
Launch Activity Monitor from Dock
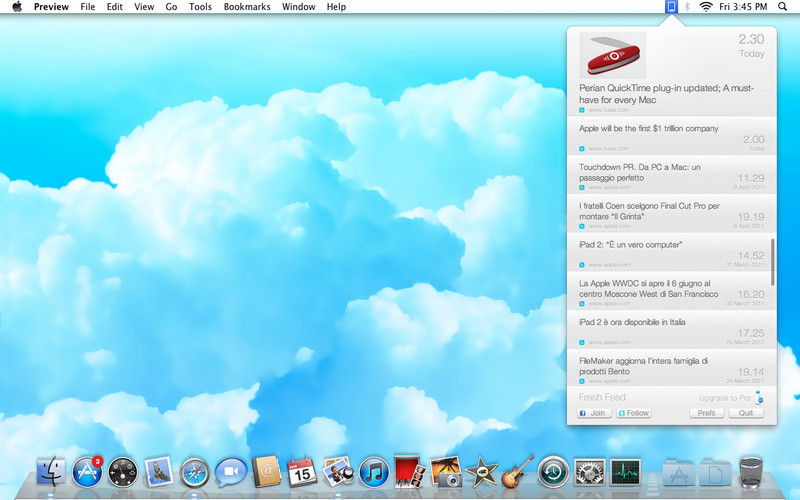(x=626, y=472)
